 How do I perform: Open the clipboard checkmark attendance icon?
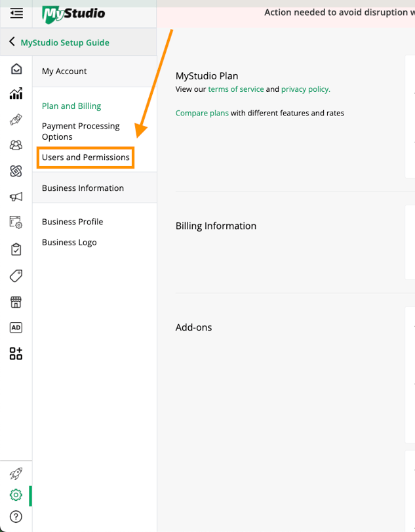16,249
